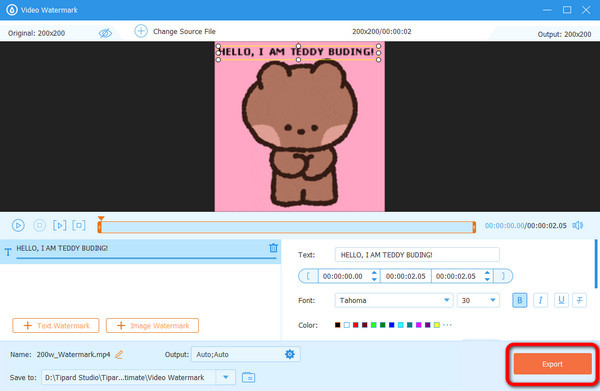This screenshot has width=600, height=391.
Task: Edit output name with pencil icon
Action: tap(119, 355)
